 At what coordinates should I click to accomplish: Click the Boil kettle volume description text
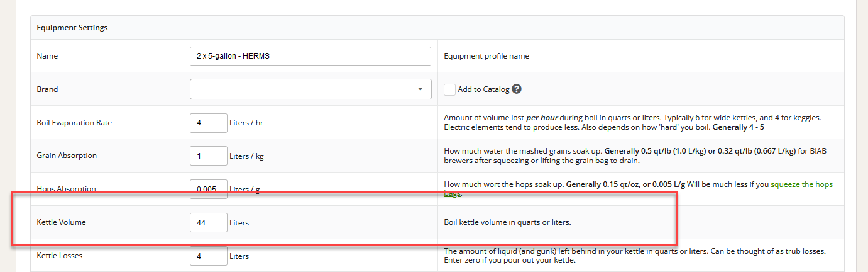pos(507,223)
